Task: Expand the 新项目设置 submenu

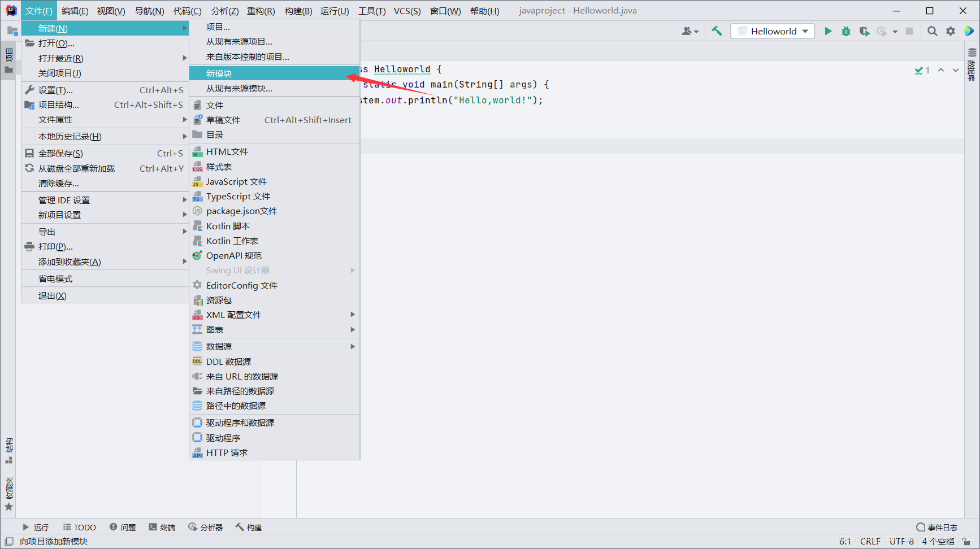Action: tap(105, 215)
